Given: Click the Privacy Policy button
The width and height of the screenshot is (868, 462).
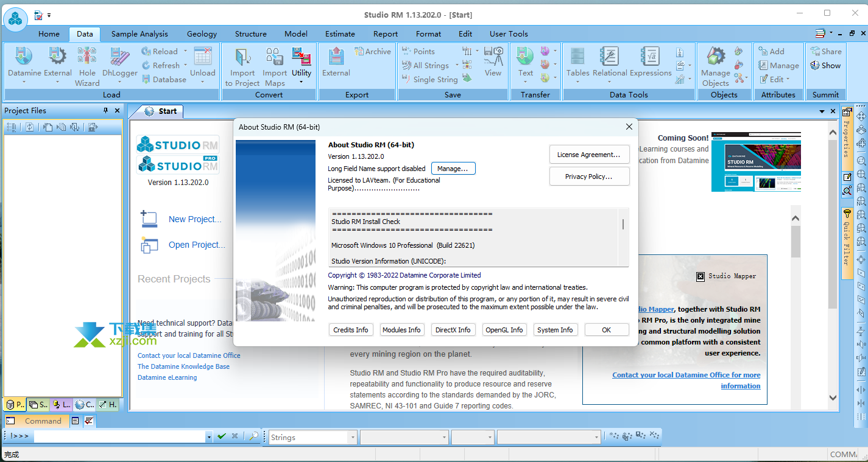Looking at the screenshot, I should [x=589, y=177].
